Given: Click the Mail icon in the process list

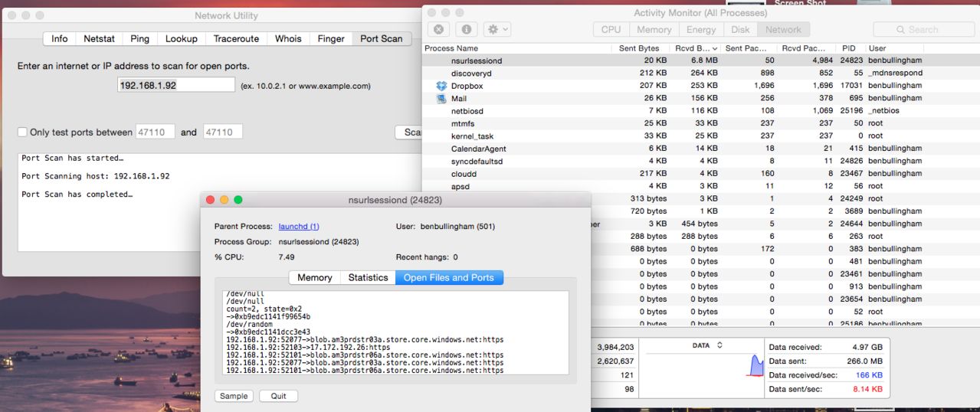Looking at the screenshot, I should click(x=441, y=98).
